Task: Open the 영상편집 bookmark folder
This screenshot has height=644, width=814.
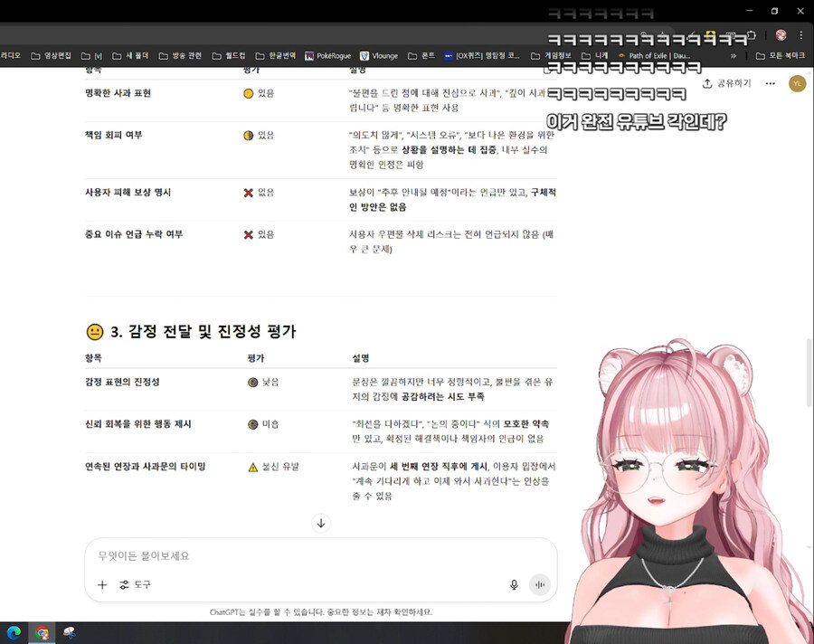Action: (52, 55)
